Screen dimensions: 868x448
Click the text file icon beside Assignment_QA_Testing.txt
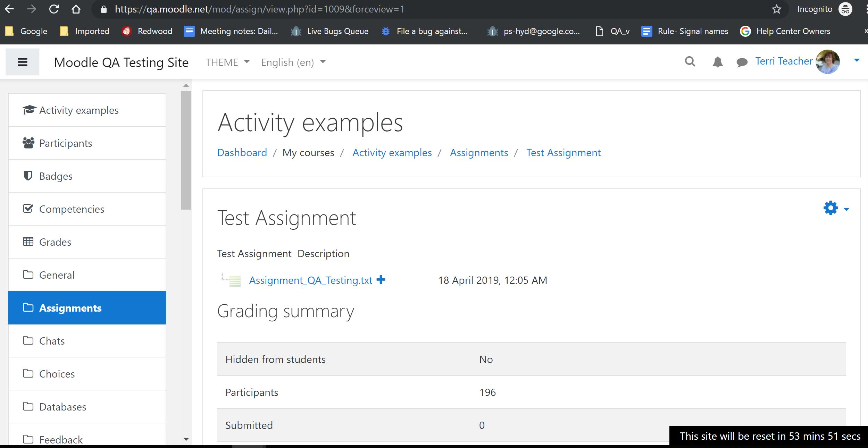tap(235, 281)
